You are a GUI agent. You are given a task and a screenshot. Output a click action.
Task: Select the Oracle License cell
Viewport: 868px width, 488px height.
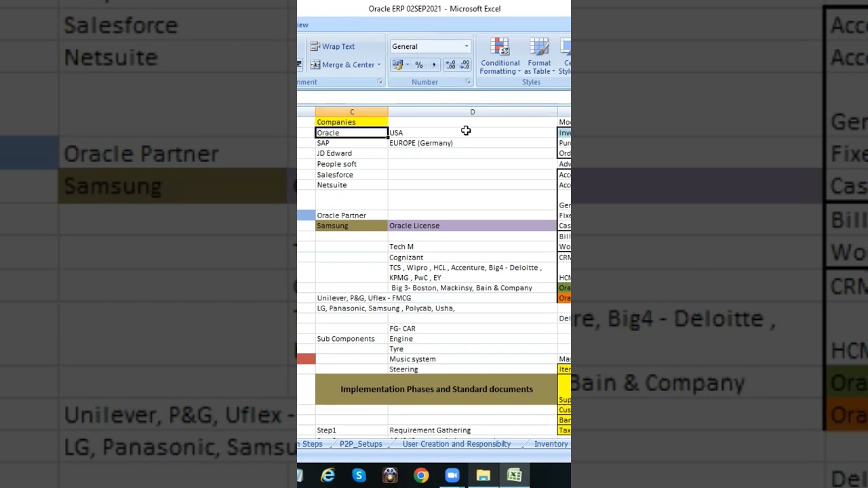(x=473, y=226)
